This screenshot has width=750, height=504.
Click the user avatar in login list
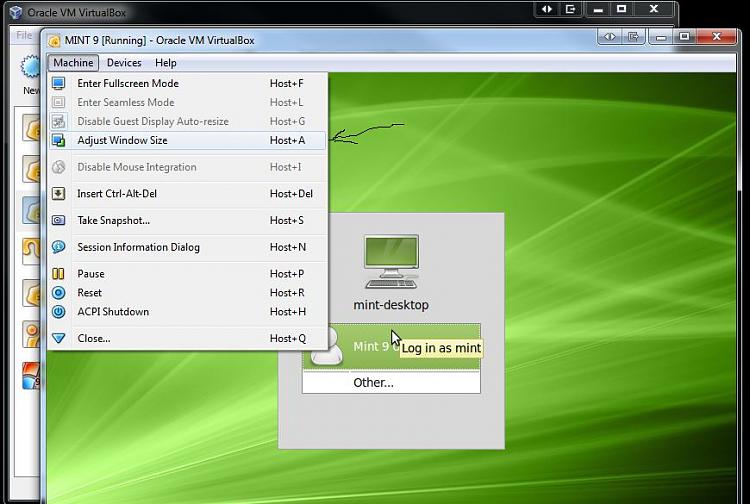327,347
